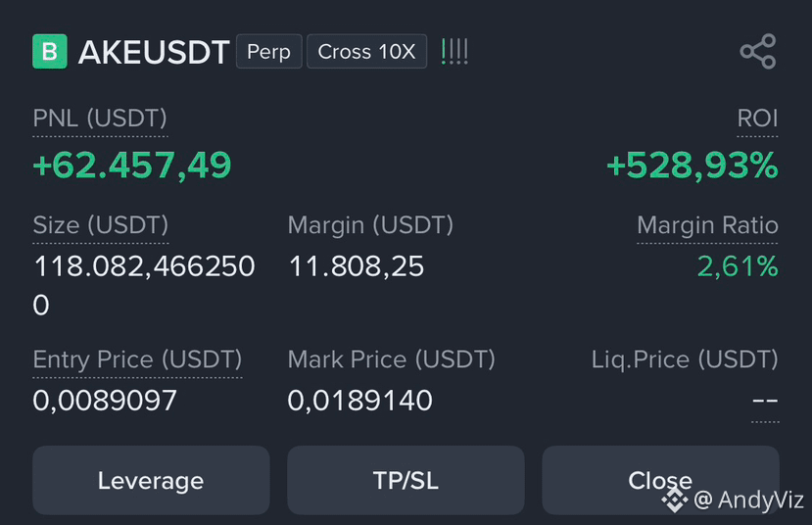Image resolution: width=812 pixels, height=525 pixels.
Task: Tap Entry Price (USDT) label
Action: tap(137, 359)
